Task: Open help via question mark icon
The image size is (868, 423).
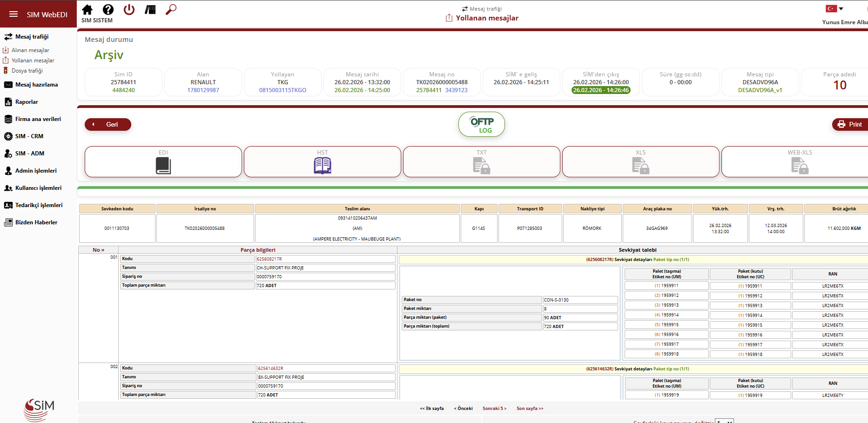Action: pos(108,10)
